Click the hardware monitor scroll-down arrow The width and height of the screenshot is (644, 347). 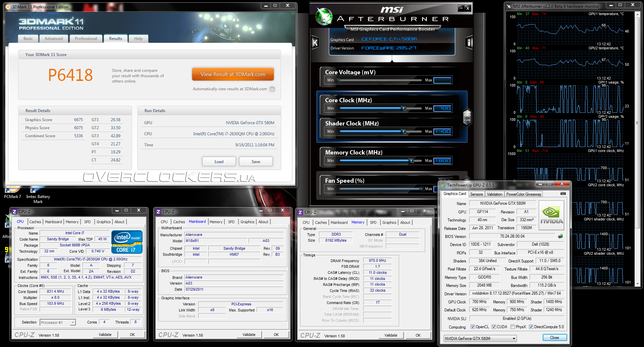coord(637,284)
